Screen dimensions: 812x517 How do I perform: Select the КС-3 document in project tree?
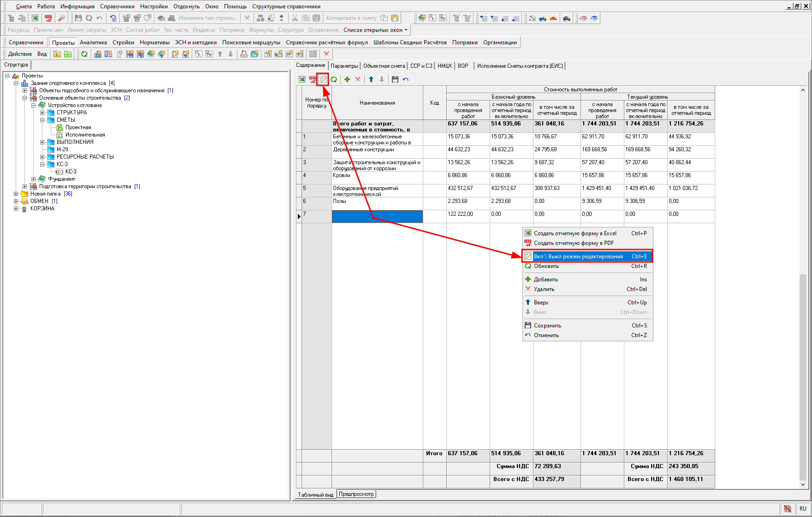coord(71,172)
